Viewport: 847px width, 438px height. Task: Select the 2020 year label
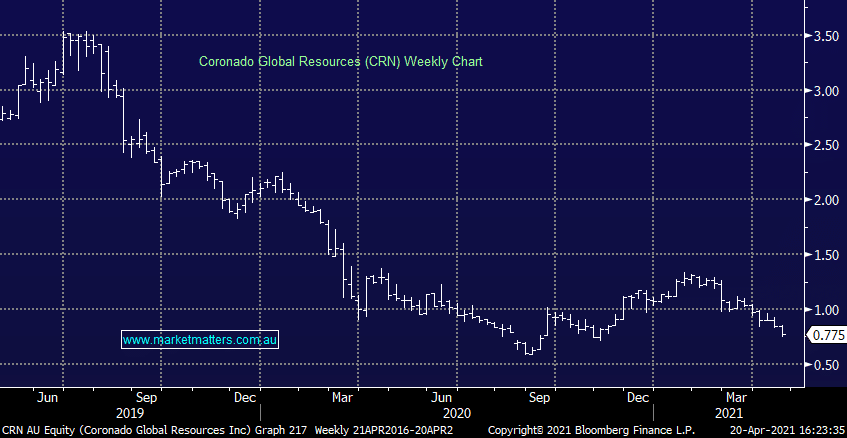point(456,413)
